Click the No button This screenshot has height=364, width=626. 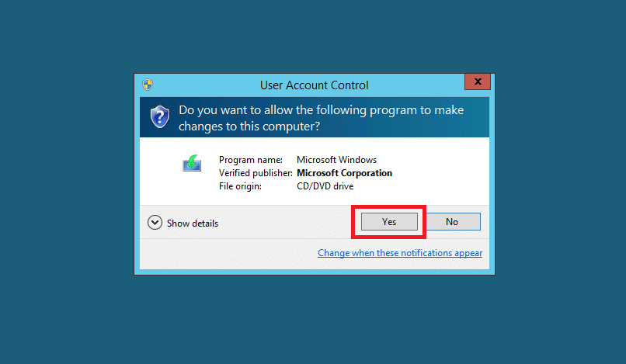coord(452,221)
